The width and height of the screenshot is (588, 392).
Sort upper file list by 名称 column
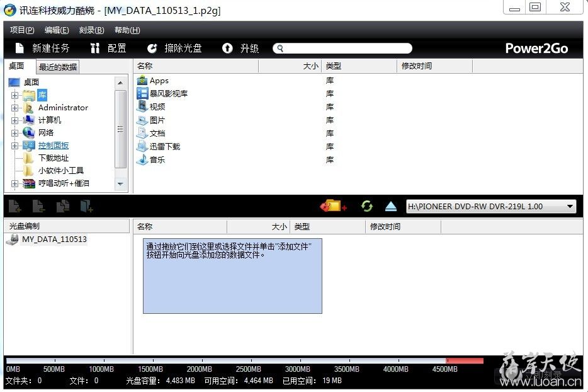196,66
